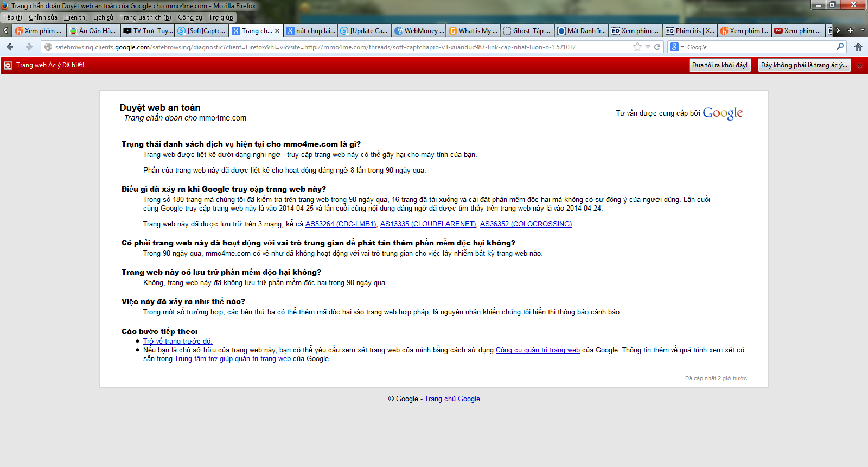Viewport: 868px width, 467px height.
Task: Click the Đưa tôi ra khỏi đây! button
Action: [x=720, y=65]
